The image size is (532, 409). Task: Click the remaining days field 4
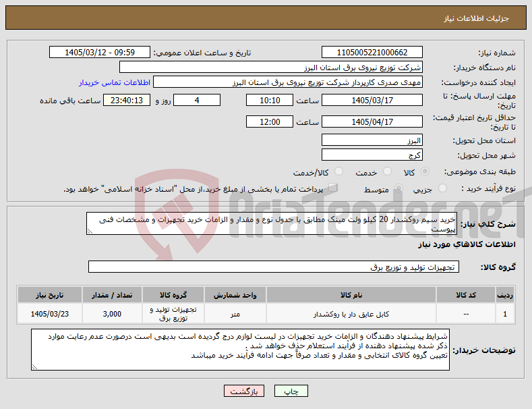click(197, 100)
